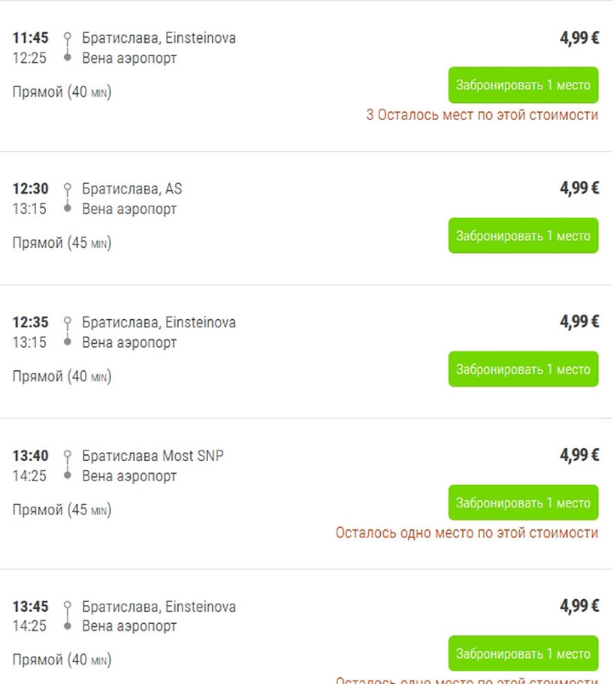Click the route stops icon for the 12:35 trip

68,332
